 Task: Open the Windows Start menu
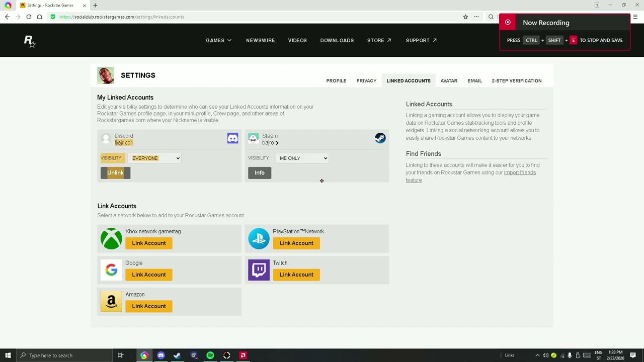click(x=8, y=355)
